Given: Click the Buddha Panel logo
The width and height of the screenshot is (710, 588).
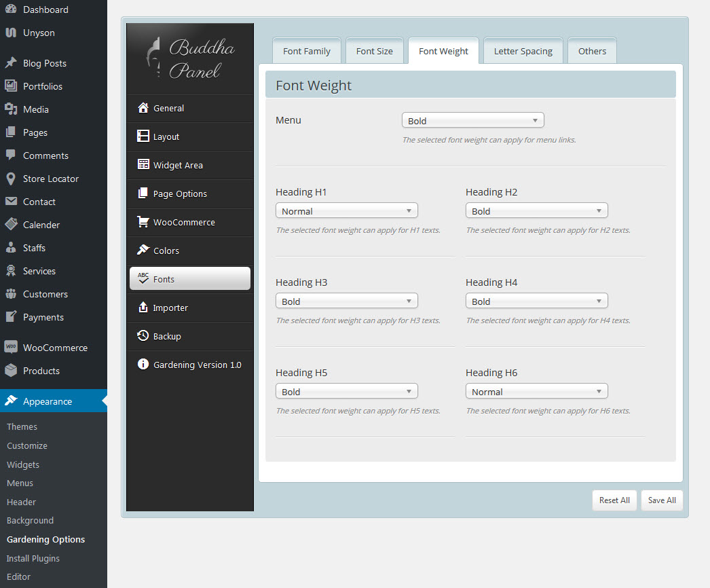Looking at the screenshot, I should click(x=190, y=58).
